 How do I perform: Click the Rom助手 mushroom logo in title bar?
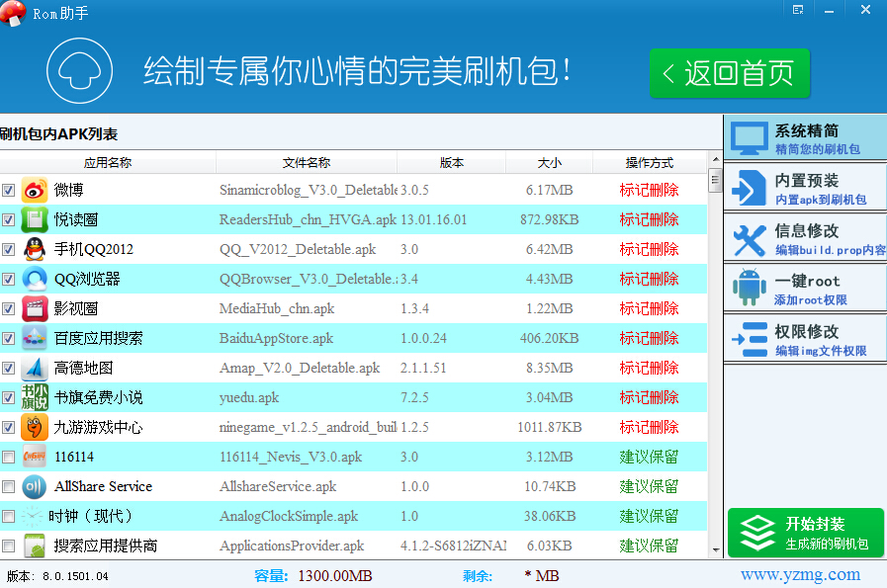(13, 13)
